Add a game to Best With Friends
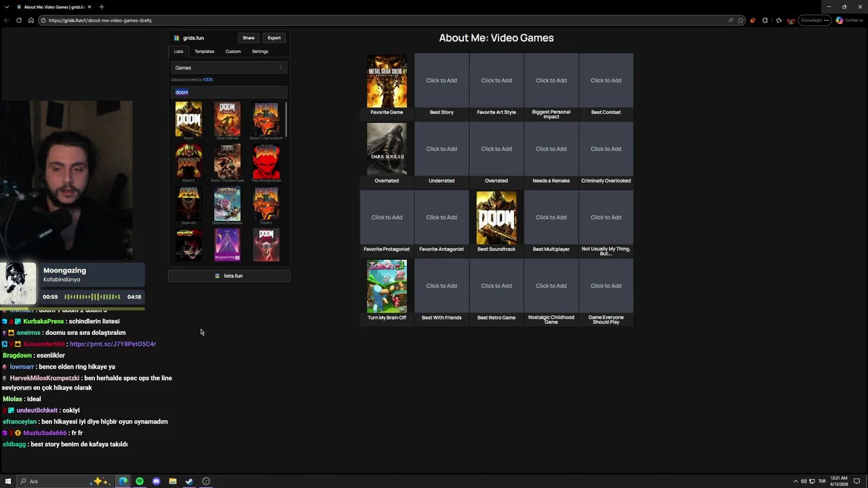This screenshot has height=488, width=868. 441,286
